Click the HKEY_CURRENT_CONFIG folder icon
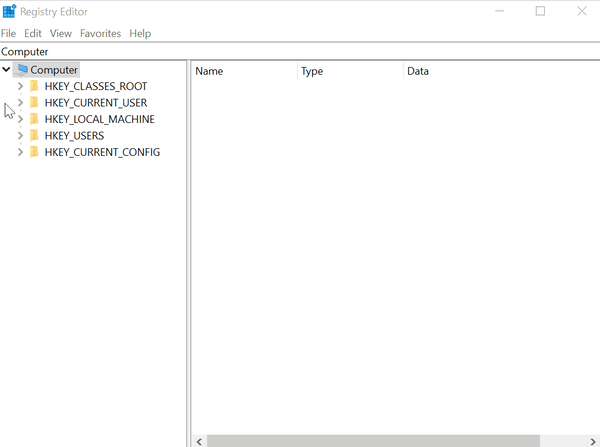 tap(34, 152)
